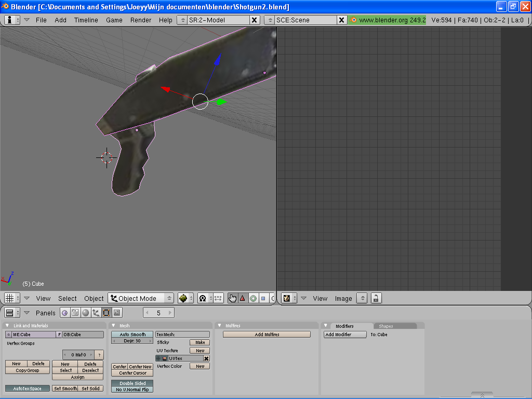The image size is (532, 399).
Task: Toggle the 3D manipulator hand icon
Action: pyautogui.click(x=232, y=298)
